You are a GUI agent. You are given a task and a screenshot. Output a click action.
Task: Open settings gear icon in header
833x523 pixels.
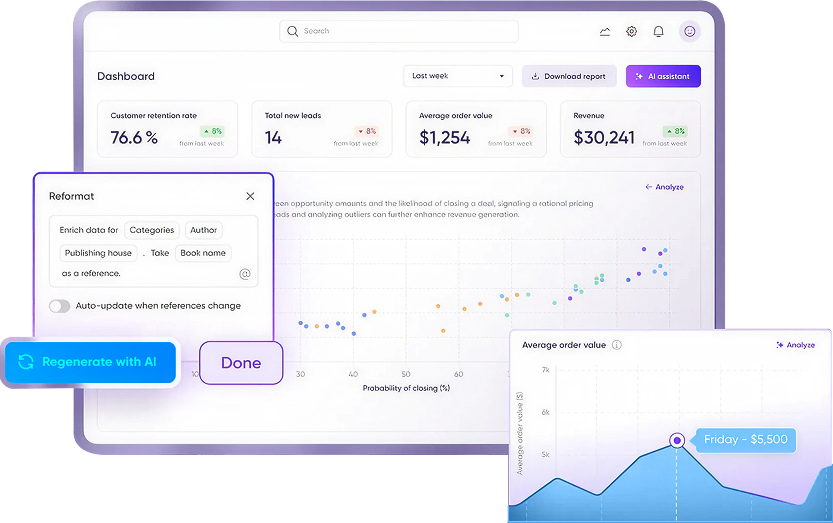pos(632,31)
